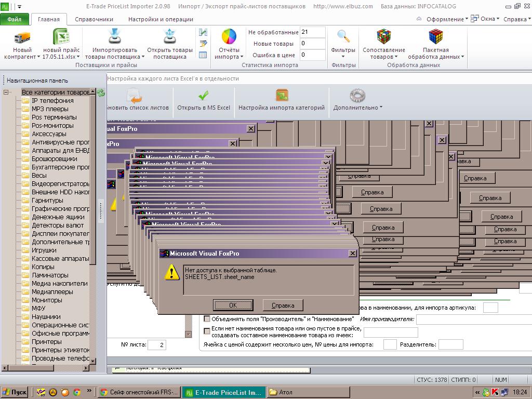
Task: Open the Файл menu
Action: (x=15, y=19)
